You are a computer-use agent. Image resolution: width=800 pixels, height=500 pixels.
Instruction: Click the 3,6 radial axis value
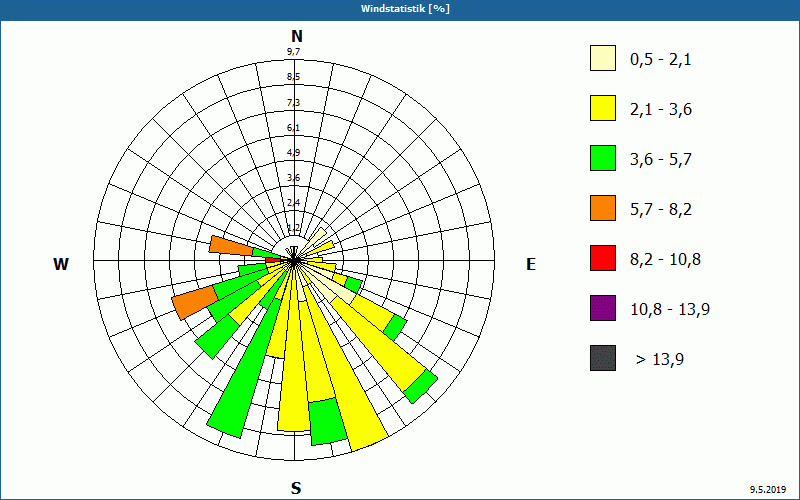[293, 178]
